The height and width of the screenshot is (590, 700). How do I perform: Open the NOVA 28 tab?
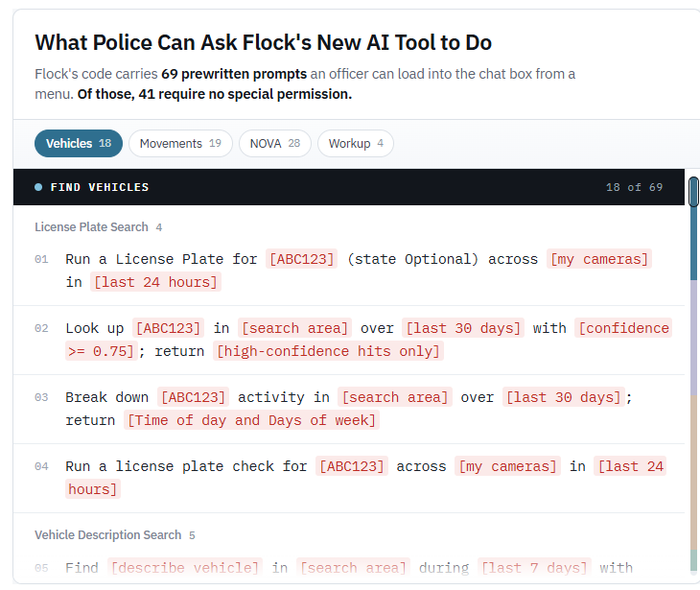tap(274, 143)
